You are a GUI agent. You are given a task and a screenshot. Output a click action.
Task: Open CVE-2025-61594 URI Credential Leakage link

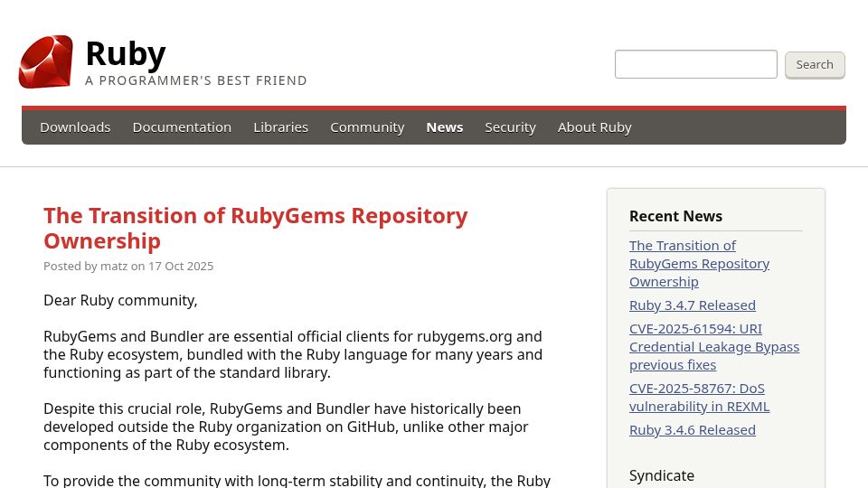click(x=714, y=347)
